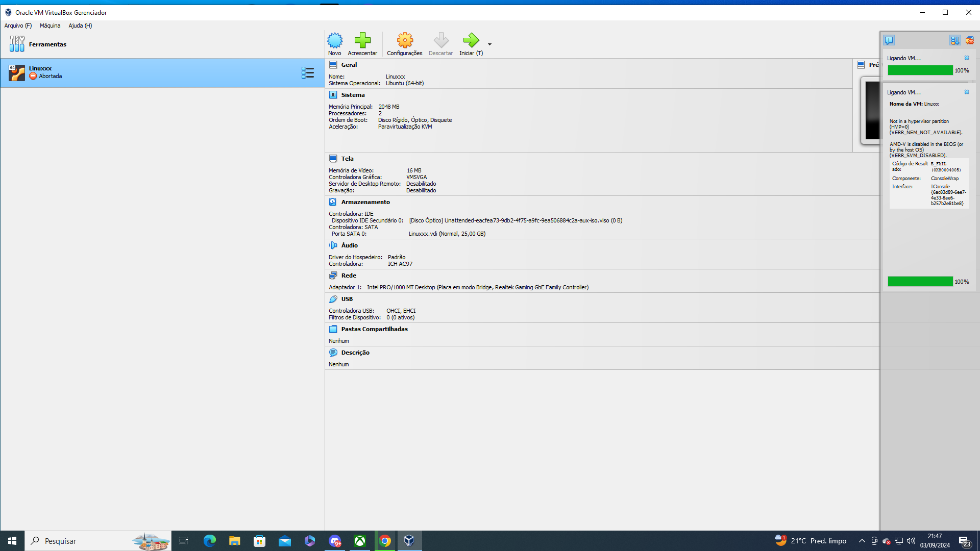Click the bottom 100% progress bar
The height and width of the screenshot is (551, 980).
(920, 282)
